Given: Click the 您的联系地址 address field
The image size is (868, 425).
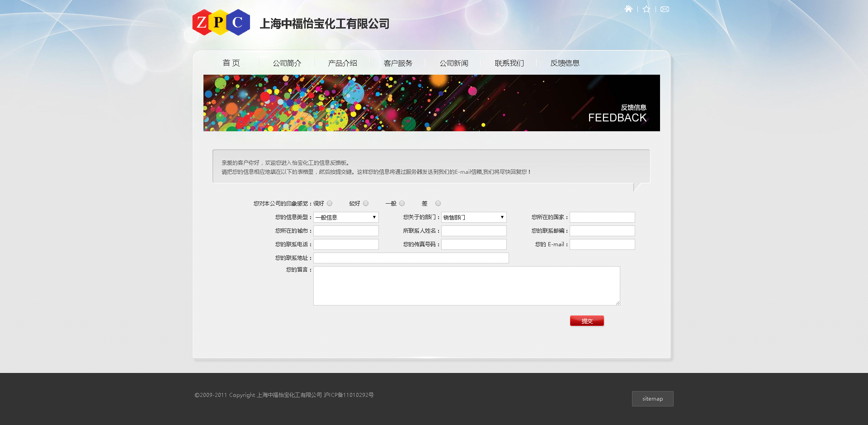Looking at the screenshot, I should tap(411, 258).
